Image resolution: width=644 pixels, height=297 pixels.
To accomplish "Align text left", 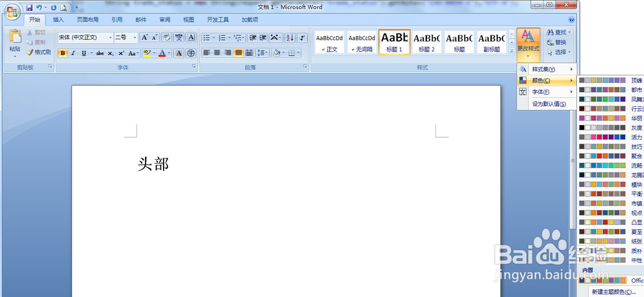I will (207, 53).
